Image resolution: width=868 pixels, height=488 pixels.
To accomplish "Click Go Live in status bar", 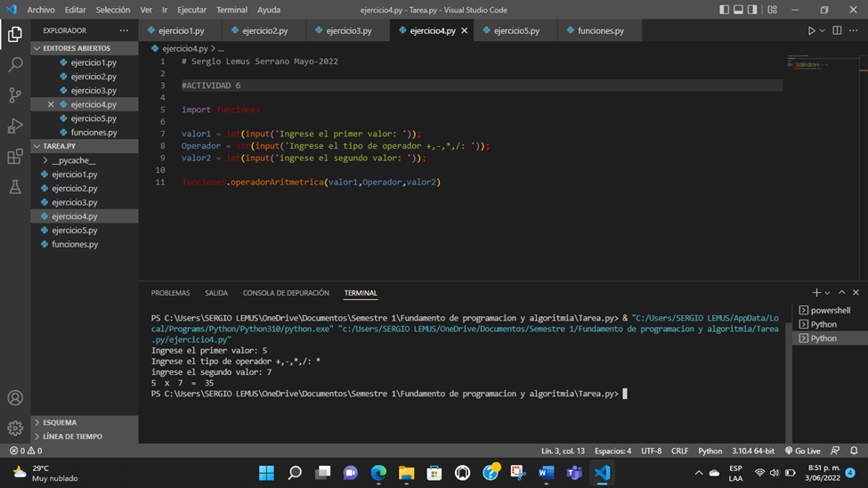I will click(803, 451).
